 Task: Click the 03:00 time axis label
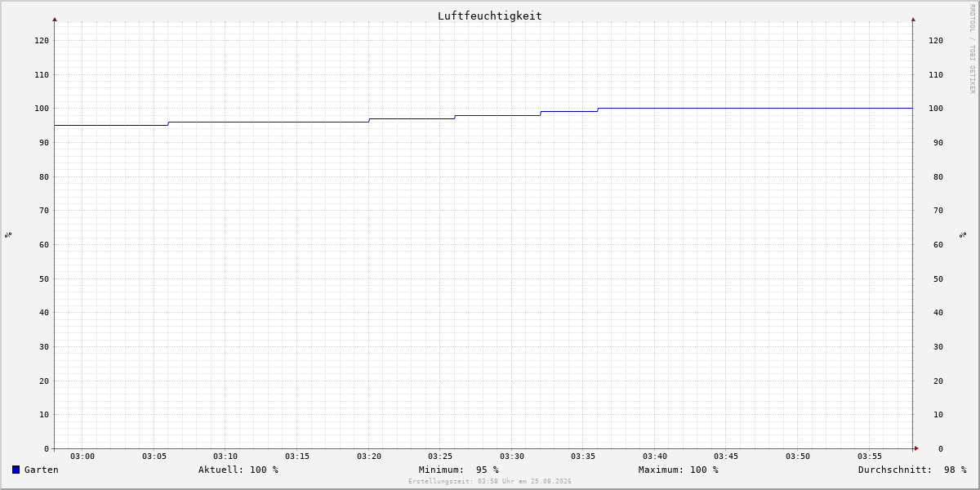coord(82,457)
